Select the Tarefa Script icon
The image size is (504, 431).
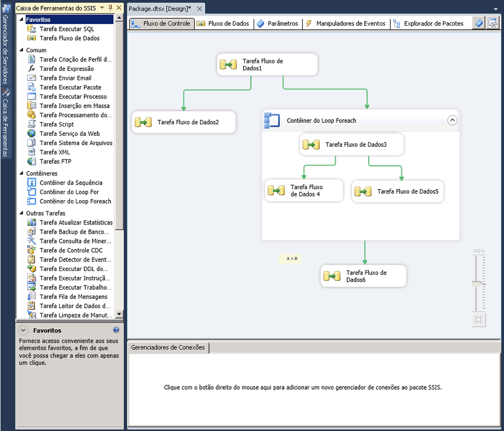[31, 124]
